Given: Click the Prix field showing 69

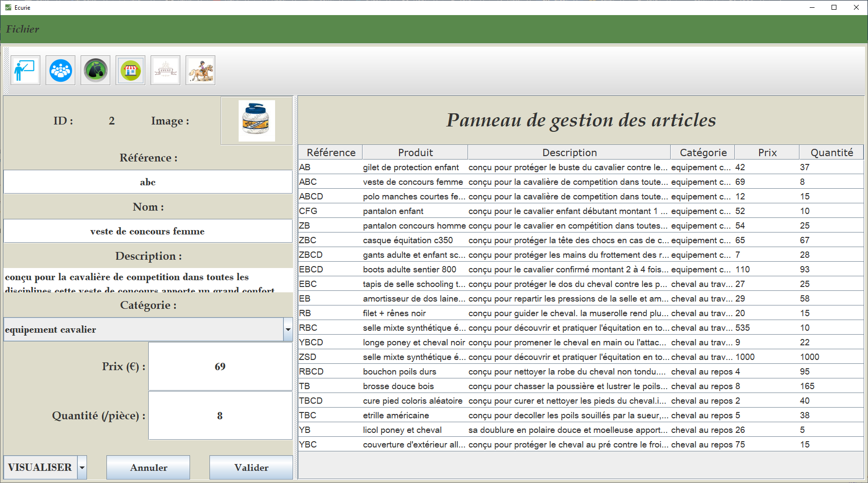Looking at the screenshot, I should tap(220, 366).
